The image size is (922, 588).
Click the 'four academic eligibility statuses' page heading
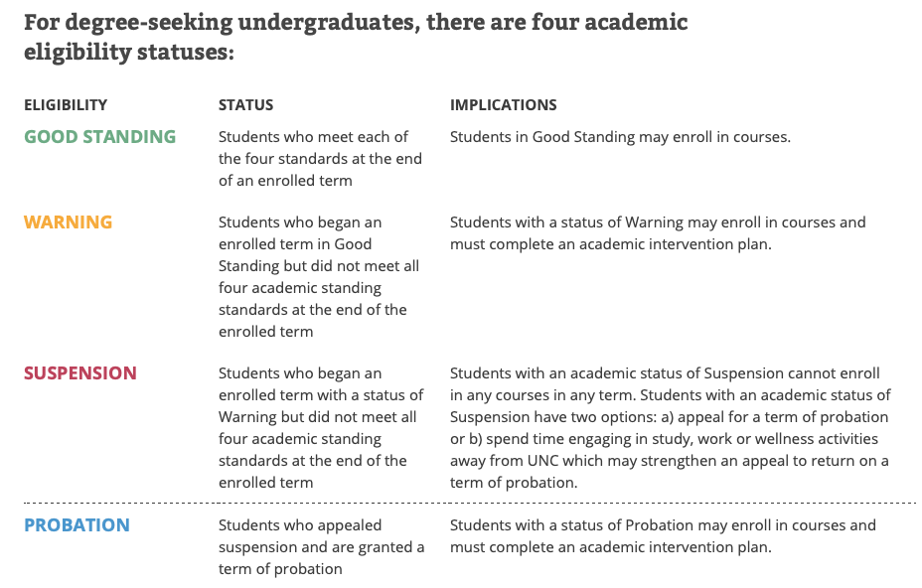[356, 37]
